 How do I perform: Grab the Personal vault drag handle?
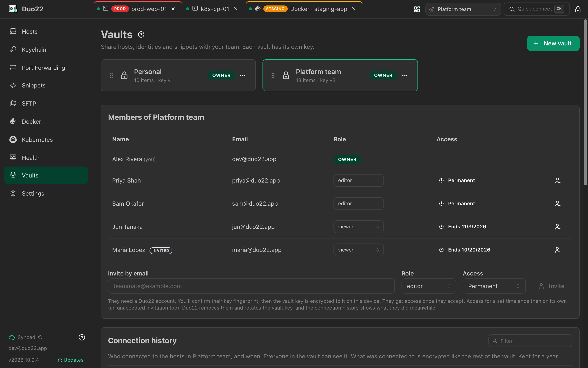(x=111, y=75)
